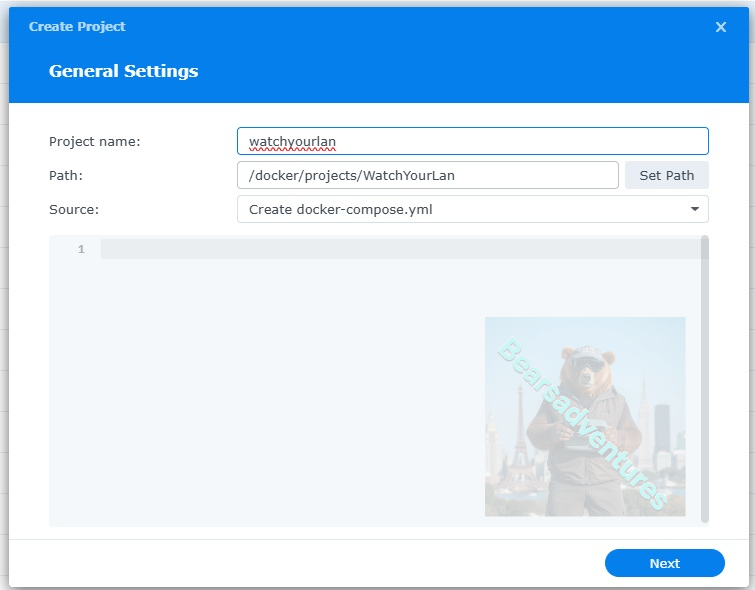Click the Project name label
The width and height of the screenshot is (755, 590).
(94, 141)
